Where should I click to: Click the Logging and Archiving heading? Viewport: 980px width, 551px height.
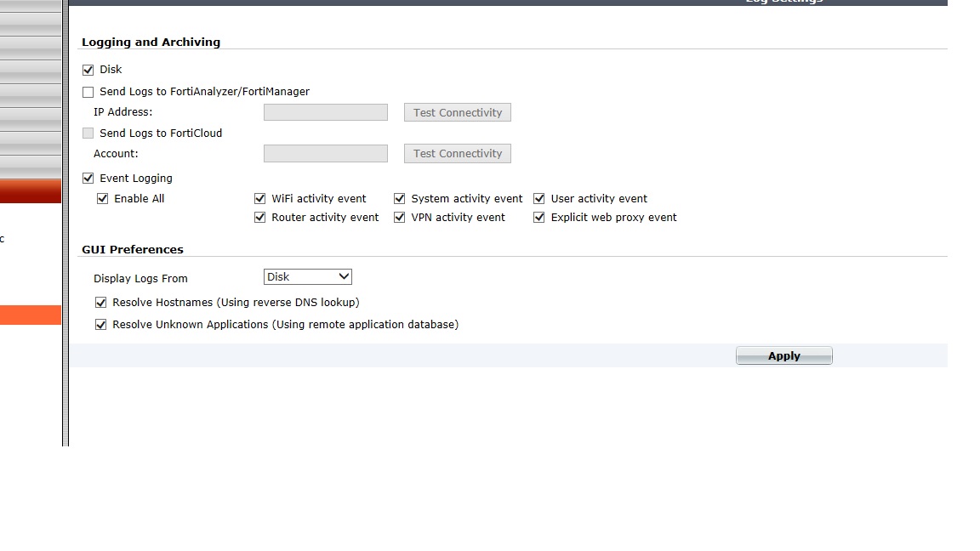[x=151, y=42]
